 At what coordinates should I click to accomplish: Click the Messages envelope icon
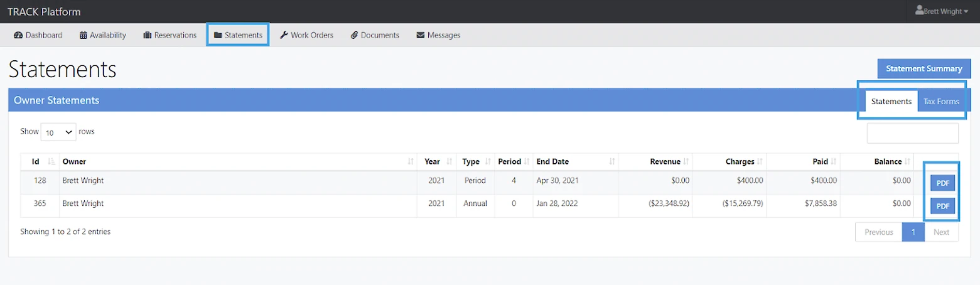pyautogui.click(x=421, y=35)
